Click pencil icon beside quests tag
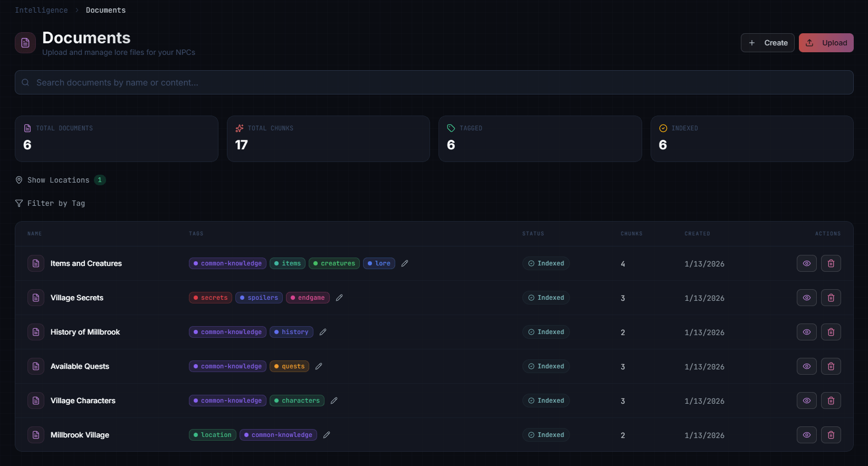This screenshot has height=466, width=868. 319,366
